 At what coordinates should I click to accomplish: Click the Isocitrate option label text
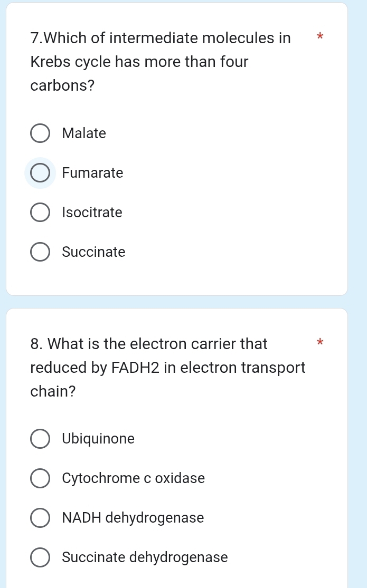click(92, 212)
